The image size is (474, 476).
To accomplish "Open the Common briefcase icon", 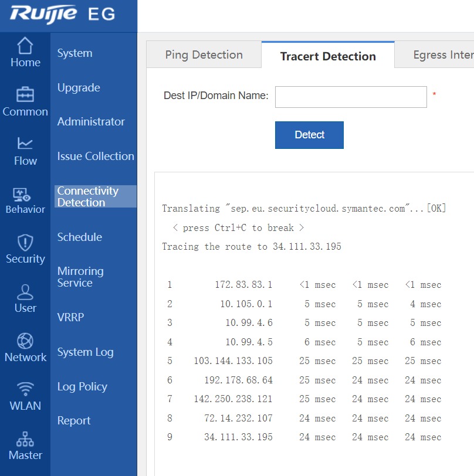I will (x=25, y=94).
